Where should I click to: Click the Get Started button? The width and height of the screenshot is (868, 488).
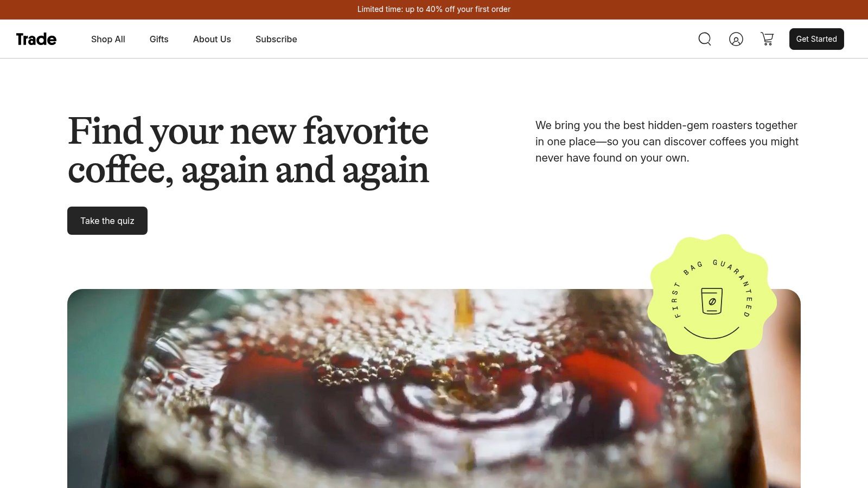816,39
